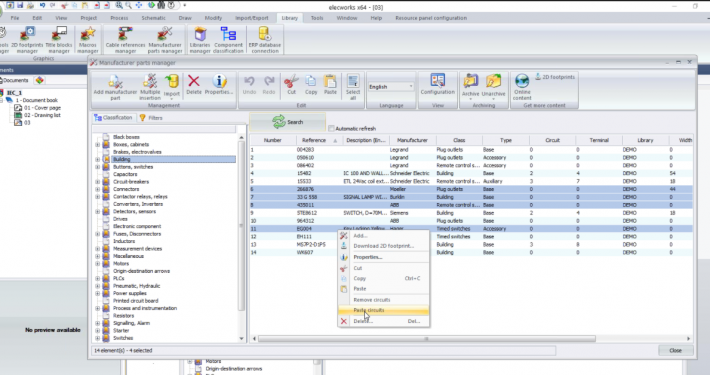
Task: Expand the Detectors, sensors category
Action: click(x=97, y=212)
